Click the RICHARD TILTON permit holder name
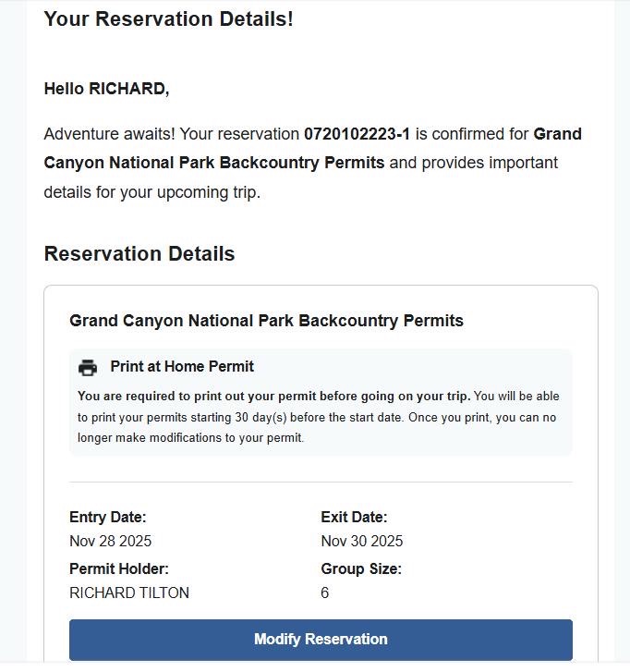 point(128,593)
